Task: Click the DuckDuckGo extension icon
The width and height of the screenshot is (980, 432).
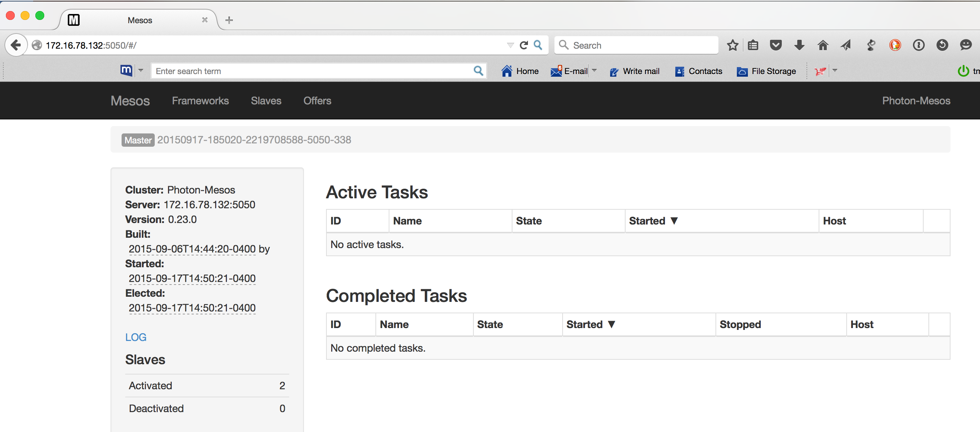Action: point(895,45)
